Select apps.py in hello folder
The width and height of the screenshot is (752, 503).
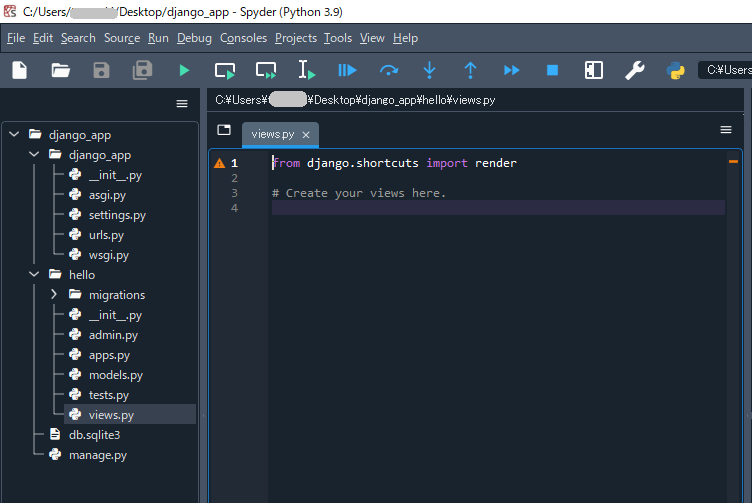click(109, 355)
